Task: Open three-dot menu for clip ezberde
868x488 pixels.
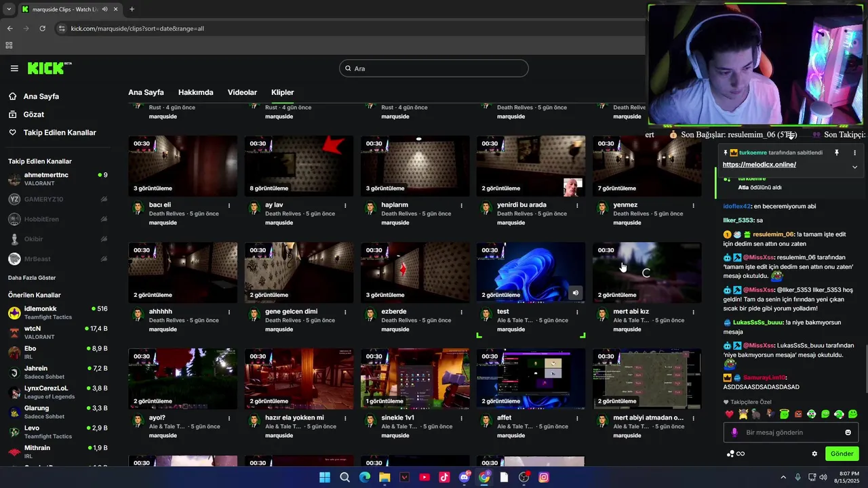Action: [461, 312]
